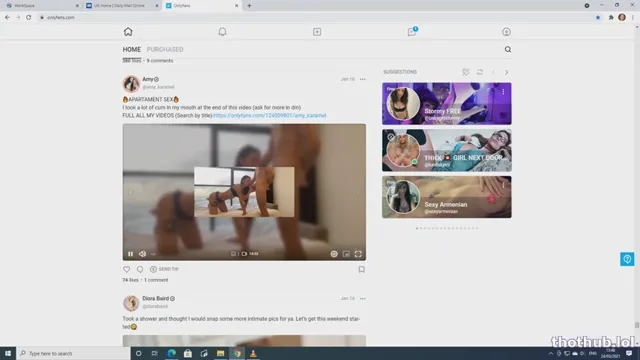The image size is (640, 360).
Task: Create a new post with plus icon
Action: 317,32
